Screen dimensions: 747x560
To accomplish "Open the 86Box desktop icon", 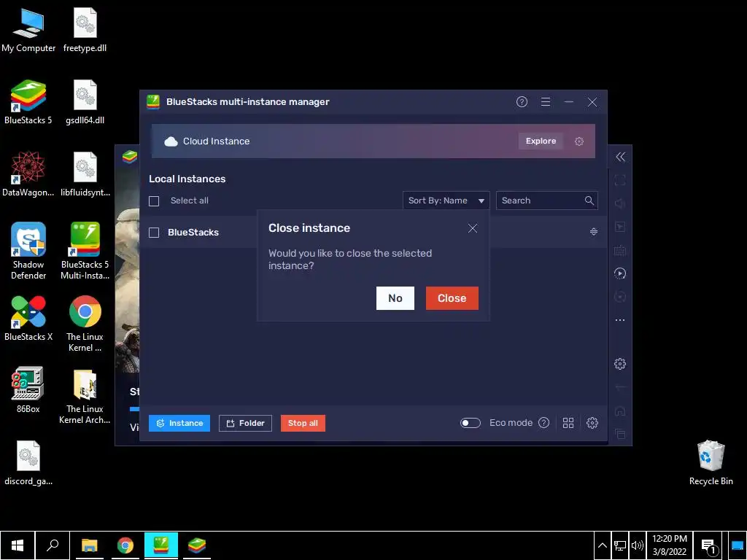I will click(x=28, y=389).
